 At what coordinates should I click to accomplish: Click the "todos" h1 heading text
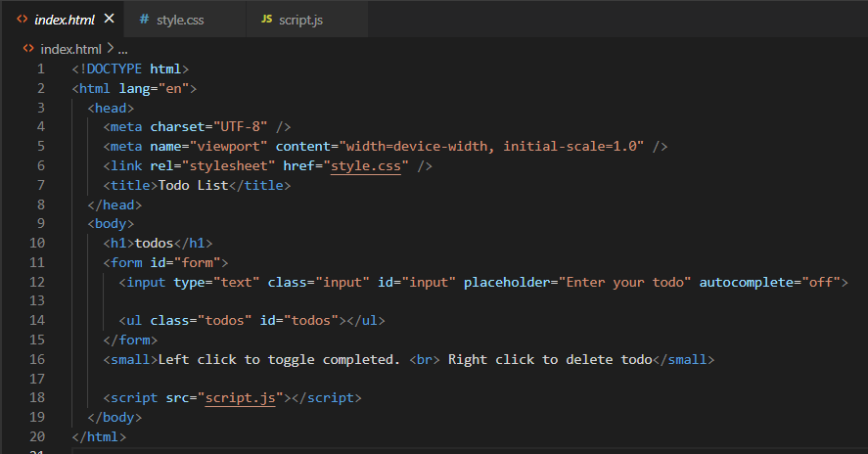pyautogui.click(x=155, y=243)
